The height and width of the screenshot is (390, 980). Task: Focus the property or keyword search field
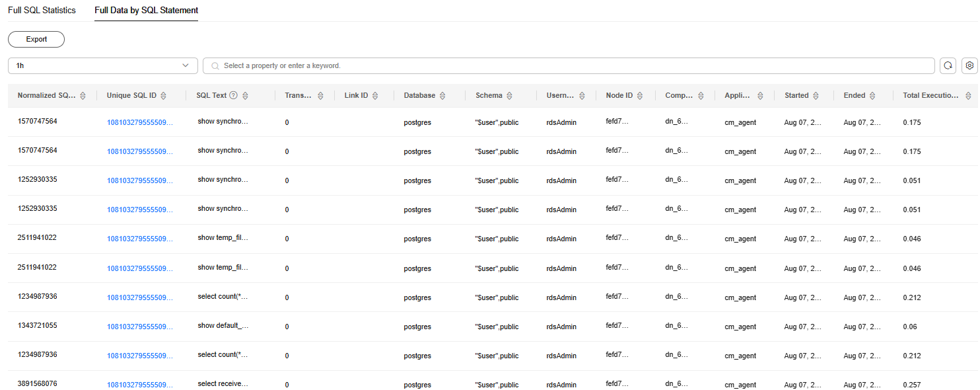[x=569, y=65]
